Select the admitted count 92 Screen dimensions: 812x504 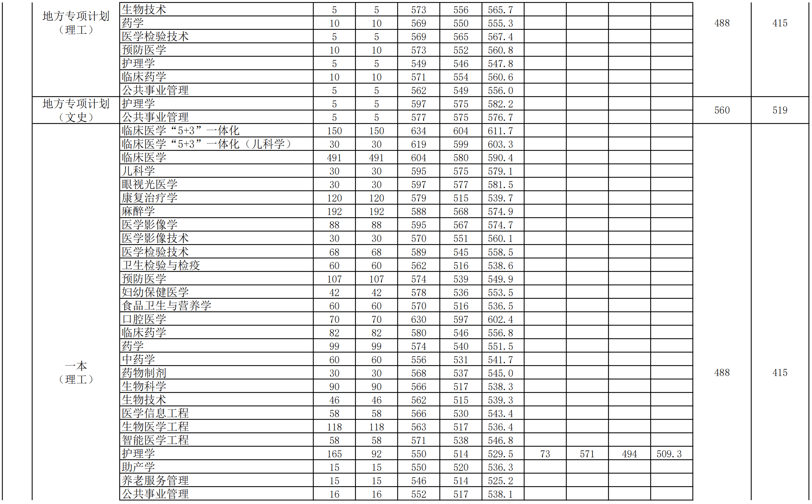[377, 454]
